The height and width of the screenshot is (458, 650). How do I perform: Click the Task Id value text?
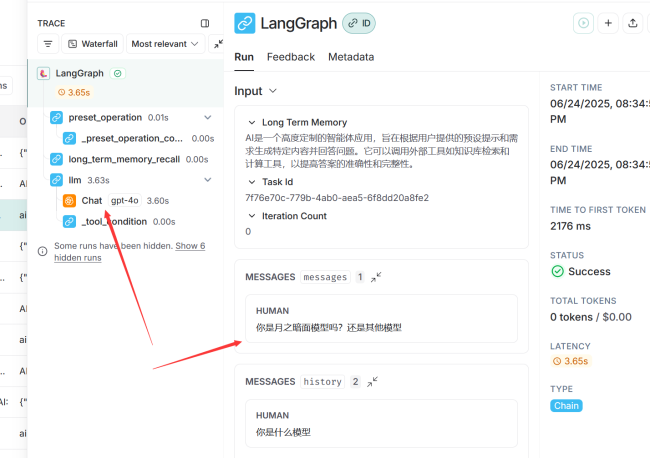point(337,198)
